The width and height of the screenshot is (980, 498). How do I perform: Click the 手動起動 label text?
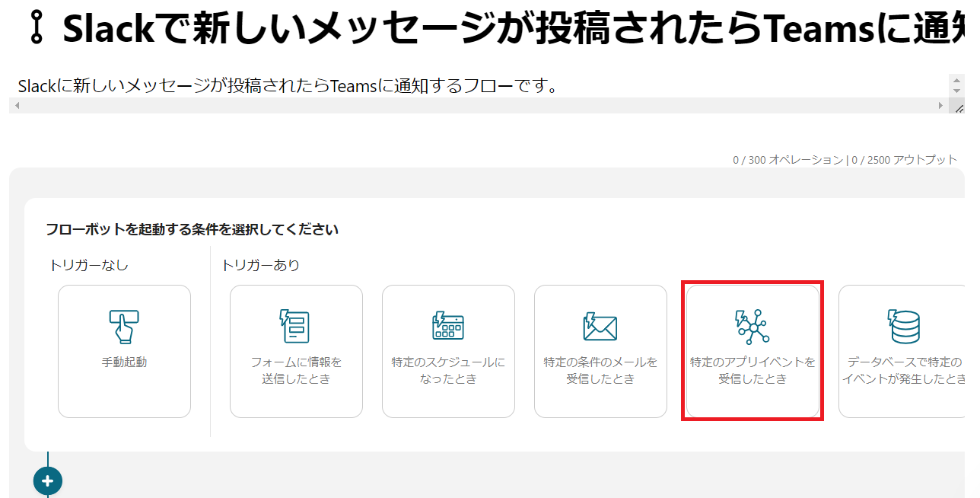tap(124, 362)
